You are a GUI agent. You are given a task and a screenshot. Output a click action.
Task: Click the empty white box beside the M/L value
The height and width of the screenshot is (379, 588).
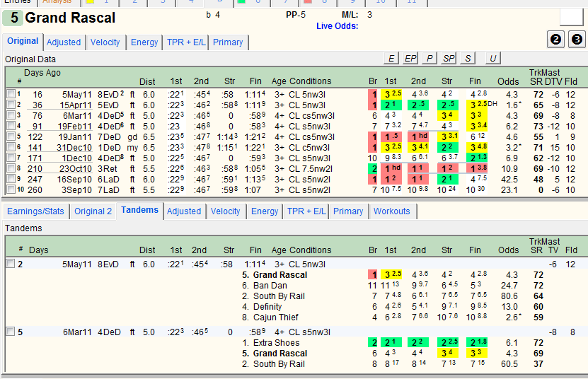[x=571, y=16]
